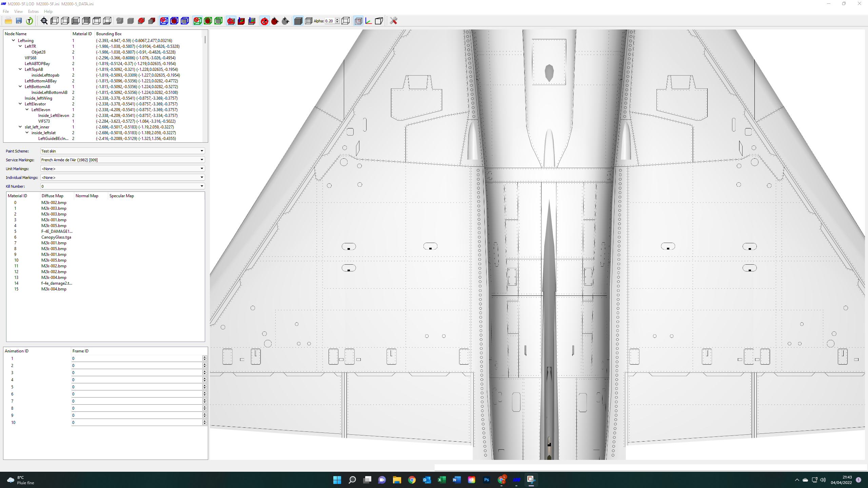Increase the Alpha value with spinner

pyautogui.click(x=337, y=19)
